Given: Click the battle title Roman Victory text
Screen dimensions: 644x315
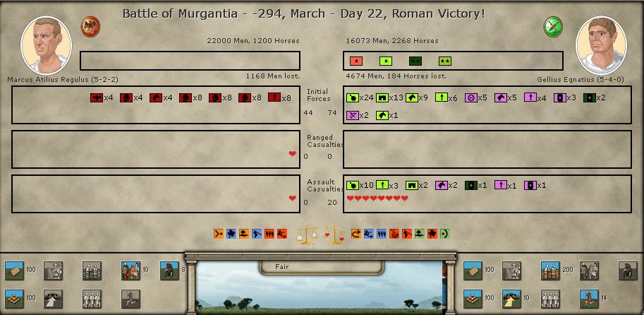Looking at the screenshot, I should point(303,13).
